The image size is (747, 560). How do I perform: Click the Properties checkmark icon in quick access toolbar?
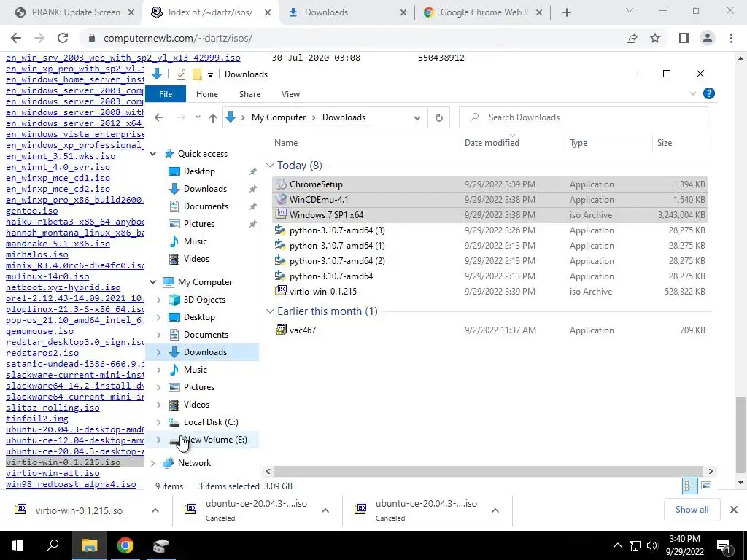pyautogui.click(x=181, y=74)
